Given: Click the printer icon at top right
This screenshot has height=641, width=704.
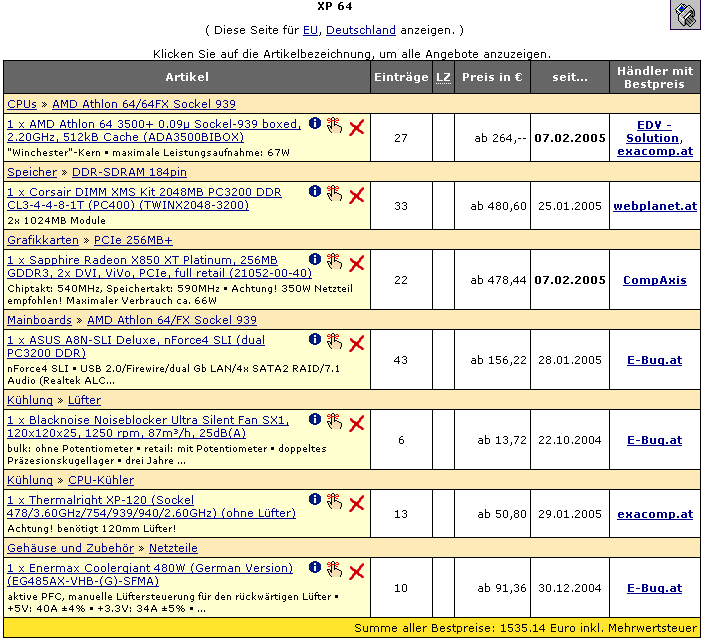Looking at the screenshot, I should tap(686, 14).
